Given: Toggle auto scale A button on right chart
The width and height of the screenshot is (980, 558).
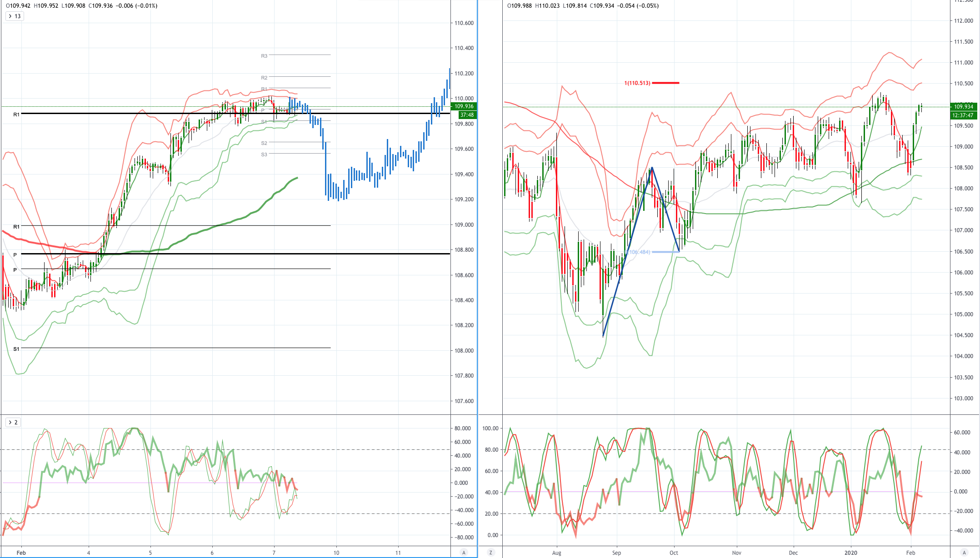Looking at the screenshot, I should (x=965, y=552).
